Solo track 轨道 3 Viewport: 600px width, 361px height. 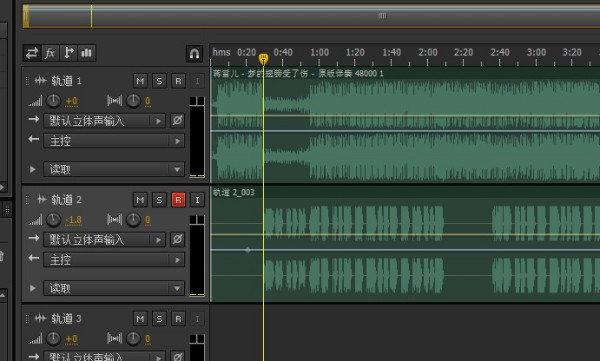[x=159, y=319]
